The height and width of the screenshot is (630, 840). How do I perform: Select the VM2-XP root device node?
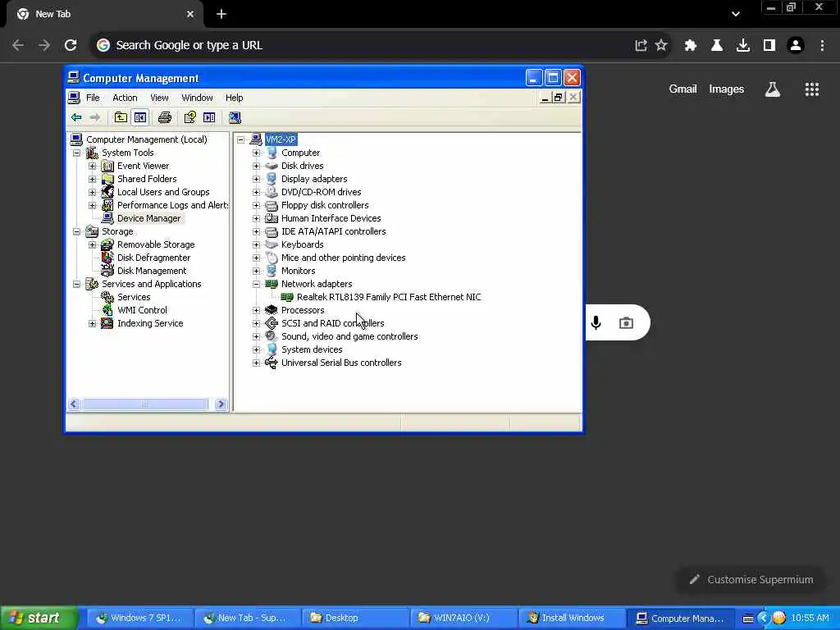(281, 139)
